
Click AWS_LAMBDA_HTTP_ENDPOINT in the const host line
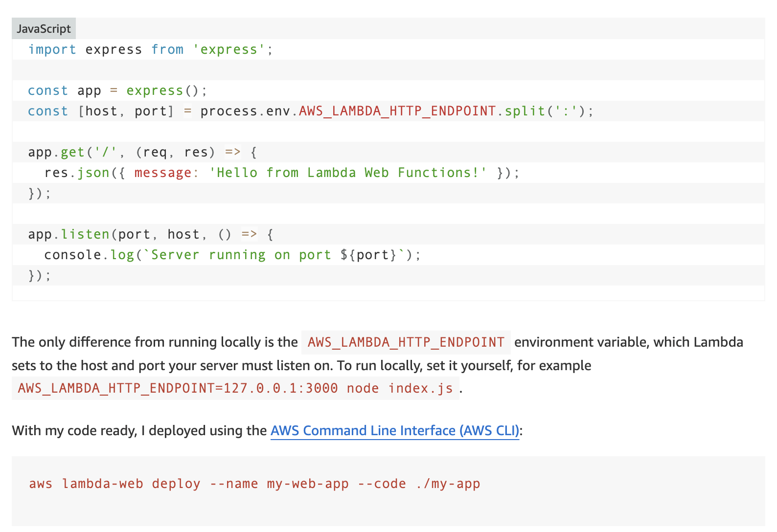point(397,111)
